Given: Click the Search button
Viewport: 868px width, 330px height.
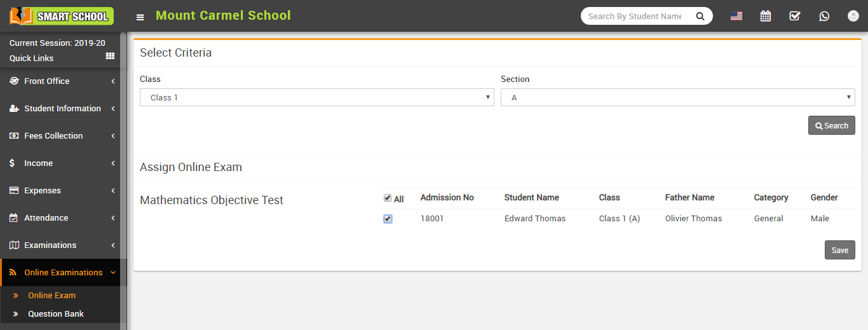Looking at the screenshot, I should 831,126.
